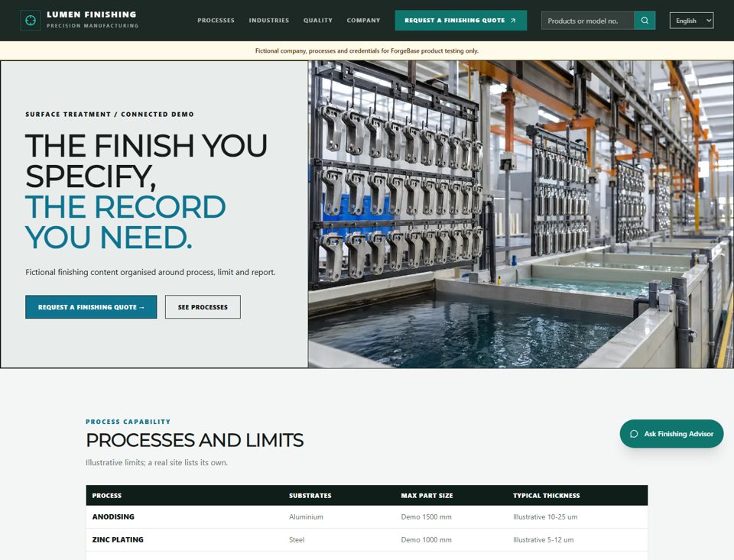Click the Max Part Size column header

point(427,495)
